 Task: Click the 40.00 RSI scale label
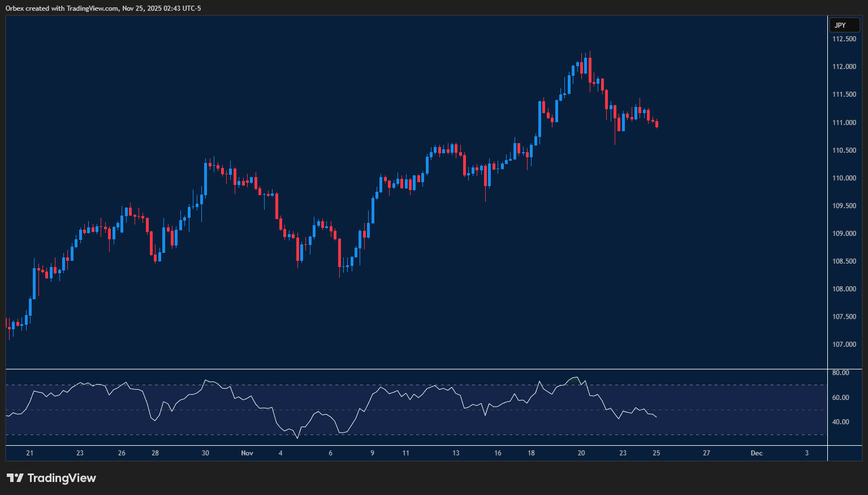(x=840, y=422)
